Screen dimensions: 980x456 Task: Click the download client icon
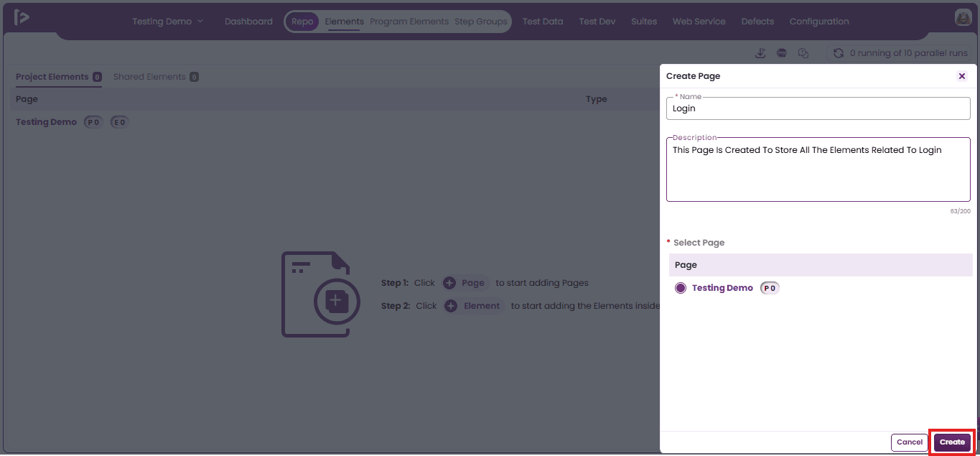[x=760, y=53]
